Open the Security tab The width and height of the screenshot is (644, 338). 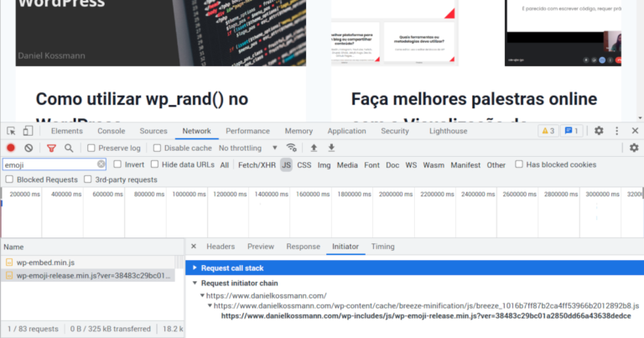(x=395, y=131)
